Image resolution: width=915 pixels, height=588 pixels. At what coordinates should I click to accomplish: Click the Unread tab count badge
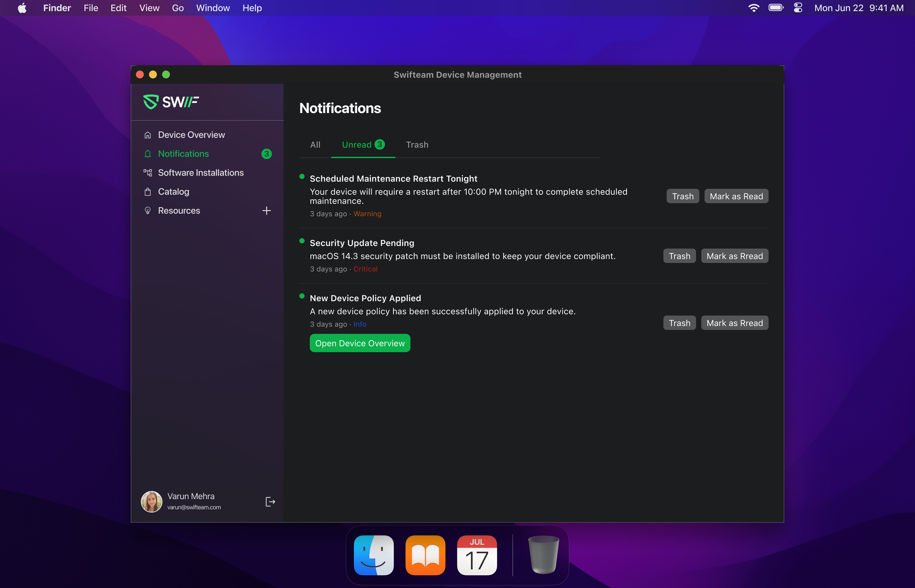pyautogui.click(x=380, y=144)
